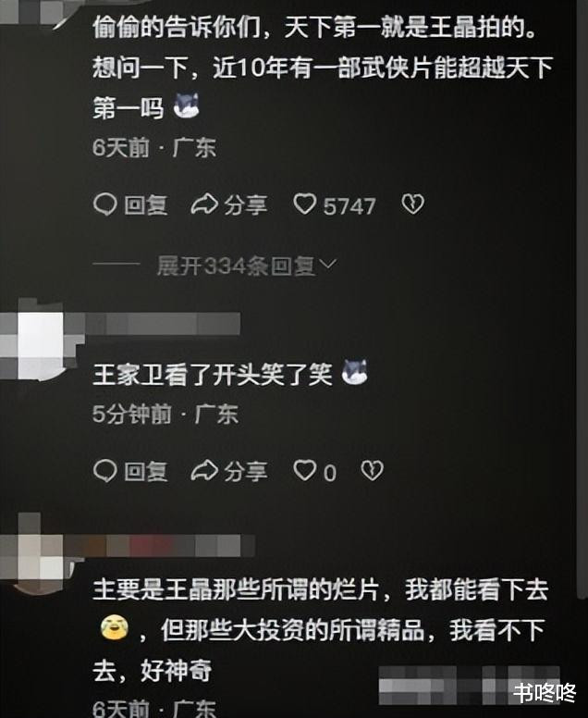Dislike the 5747-likes comment with broken heart
The width and height of the screenshot is (588, 718).
tap(412, 204)
